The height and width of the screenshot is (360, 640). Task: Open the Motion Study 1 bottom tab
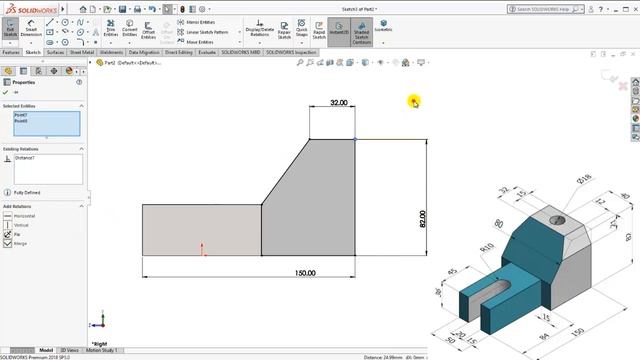point(102,350)
